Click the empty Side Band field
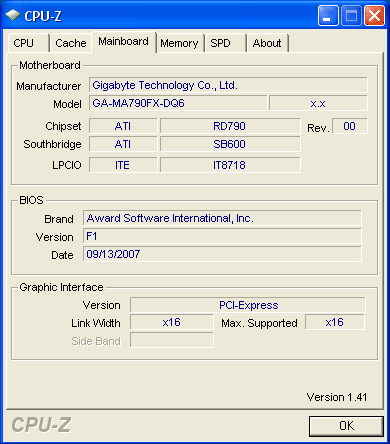 [171, 340]
